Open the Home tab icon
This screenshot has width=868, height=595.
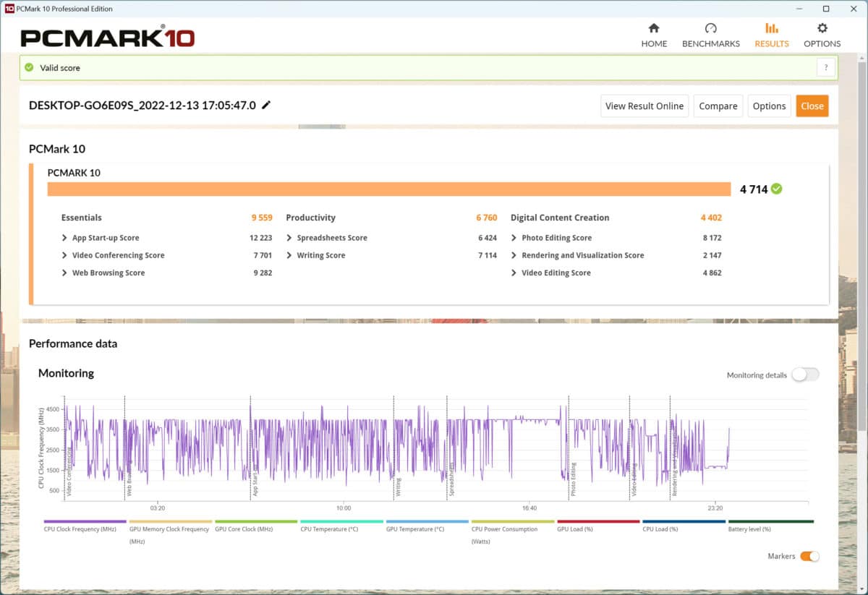[x=654, y=29]
